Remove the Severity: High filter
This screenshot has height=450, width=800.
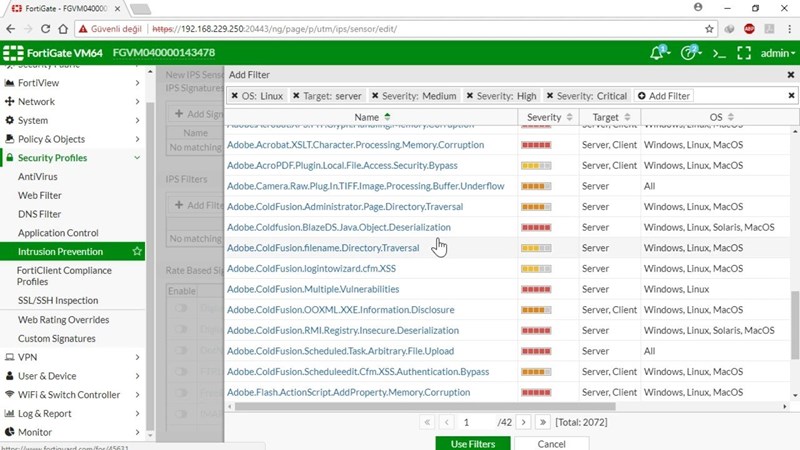pos(469,96)
